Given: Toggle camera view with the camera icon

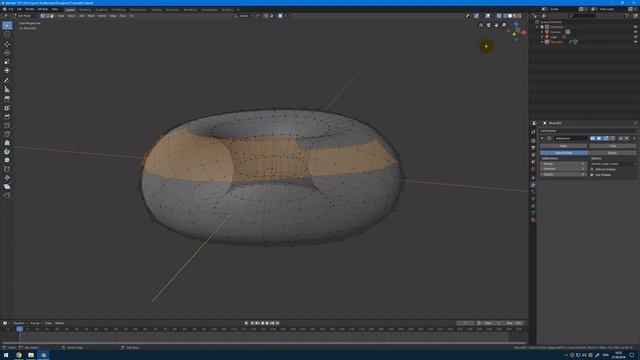Looking at the screenshot, I should click(x=489, y=25).
